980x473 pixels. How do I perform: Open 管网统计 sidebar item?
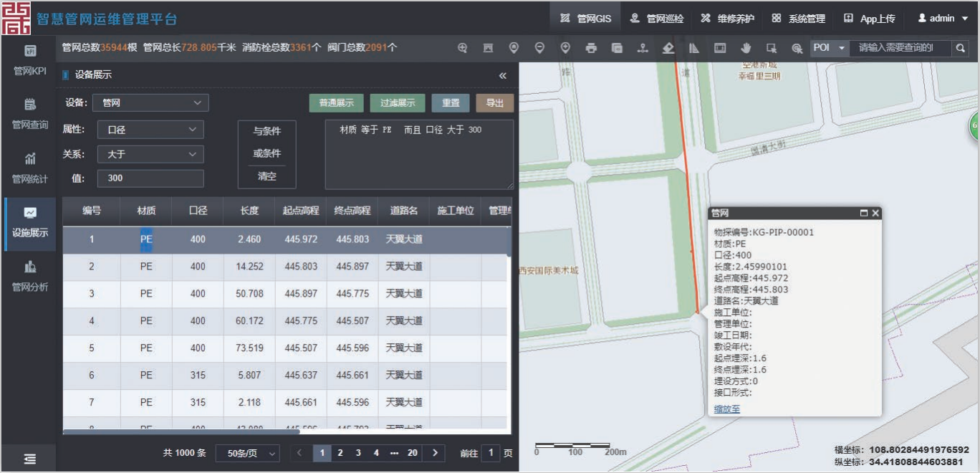pyautogui.click(x=30, y=168)
